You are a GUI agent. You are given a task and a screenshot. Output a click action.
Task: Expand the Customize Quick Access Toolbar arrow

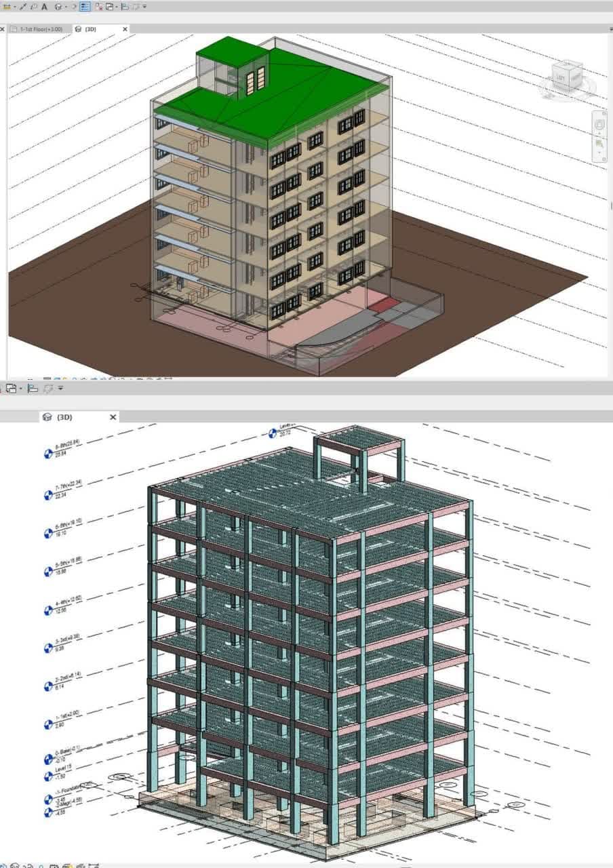(144, 7)
